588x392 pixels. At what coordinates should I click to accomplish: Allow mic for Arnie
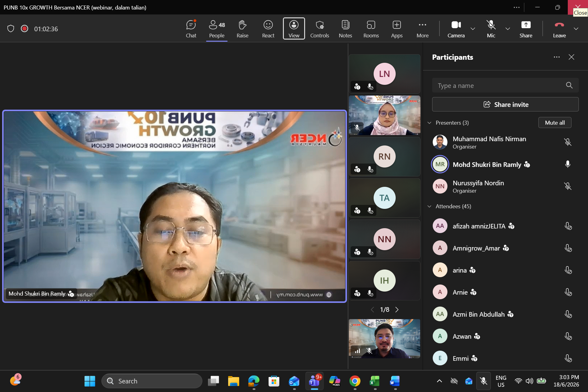tap(568, 292)
